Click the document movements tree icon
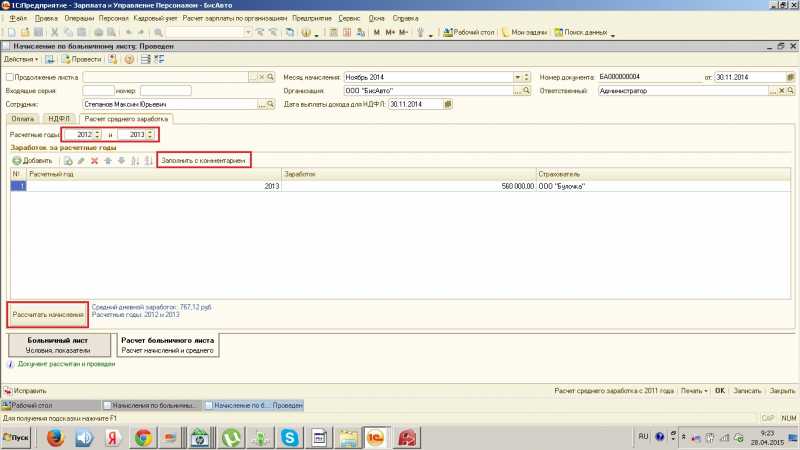 tap(159, 59)
